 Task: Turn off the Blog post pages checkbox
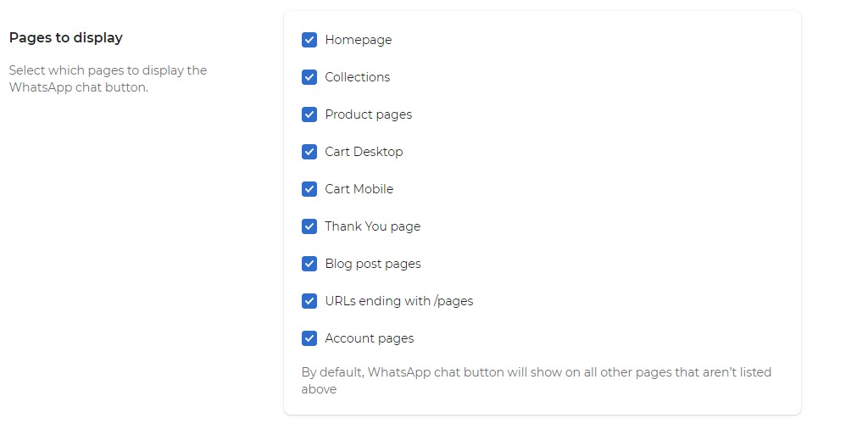pos(309,264)
